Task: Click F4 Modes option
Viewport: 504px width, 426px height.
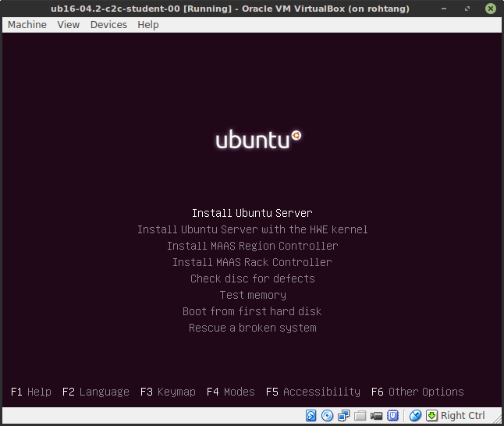Action: click(x=231, y=392)
